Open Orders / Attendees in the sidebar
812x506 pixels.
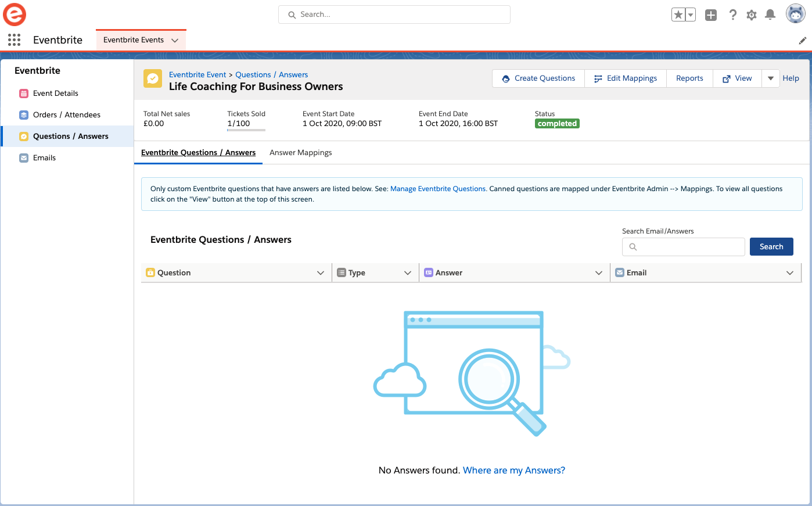point(67,114)
